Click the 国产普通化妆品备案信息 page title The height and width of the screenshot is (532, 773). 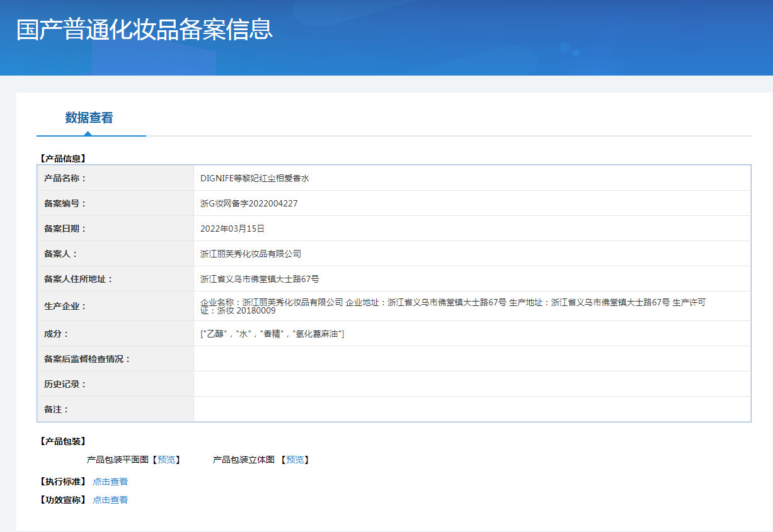pyautogui.click(x=144, y=30)
